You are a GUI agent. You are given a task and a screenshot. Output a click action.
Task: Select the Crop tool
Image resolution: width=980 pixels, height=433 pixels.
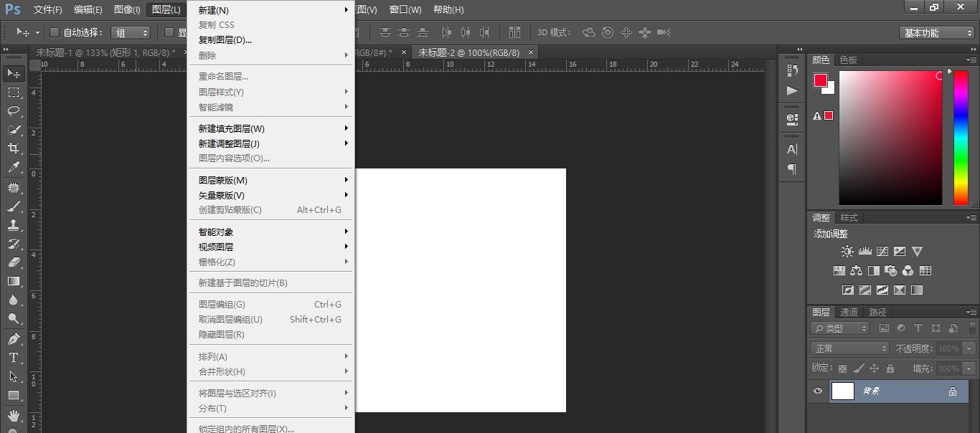pyautogui.click(x=14, y=148)
